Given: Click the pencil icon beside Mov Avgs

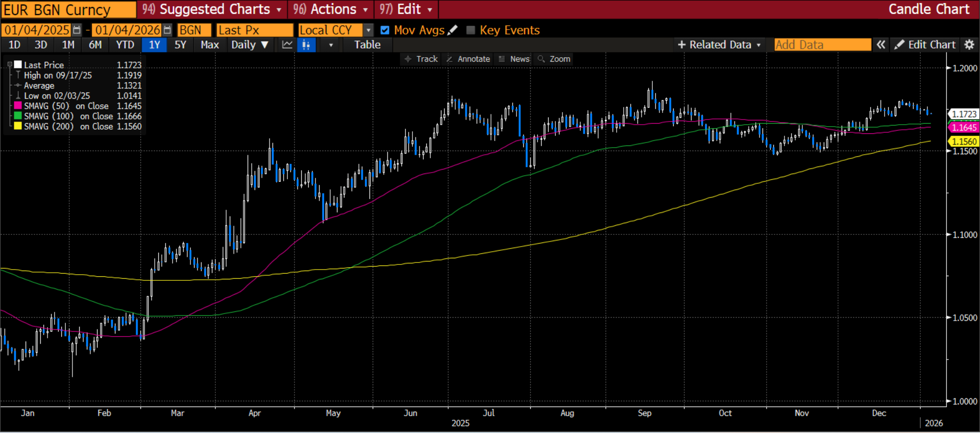Looking at the screenshot, I should coord(453,30).
